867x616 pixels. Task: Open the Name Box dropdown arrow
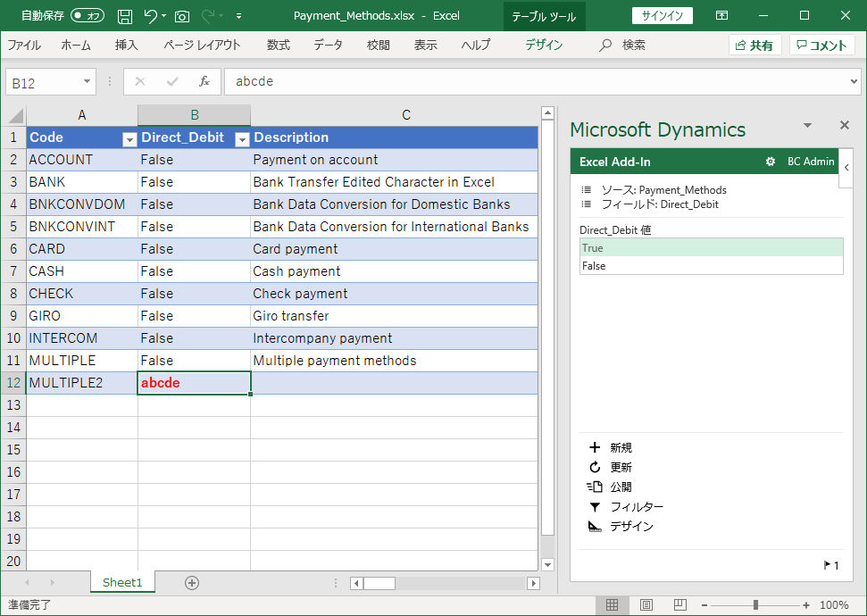[87, 82]
